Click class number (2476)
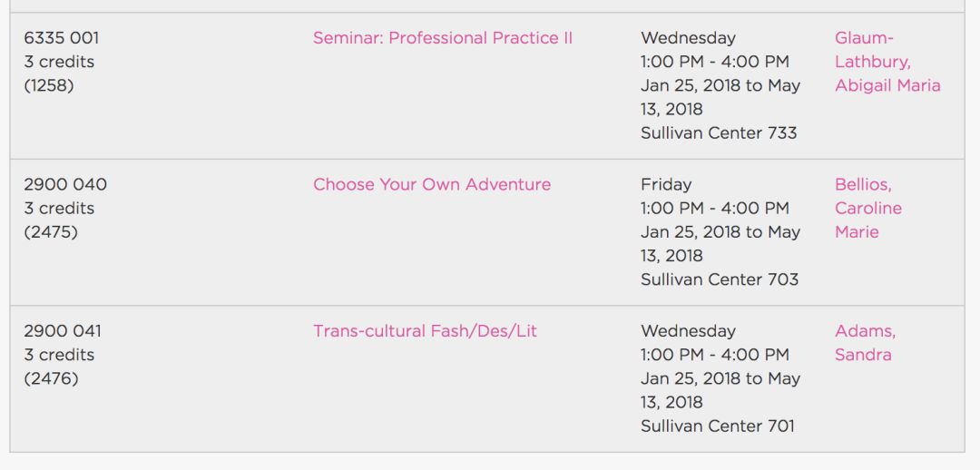980x470 pixels. point(51,378)
